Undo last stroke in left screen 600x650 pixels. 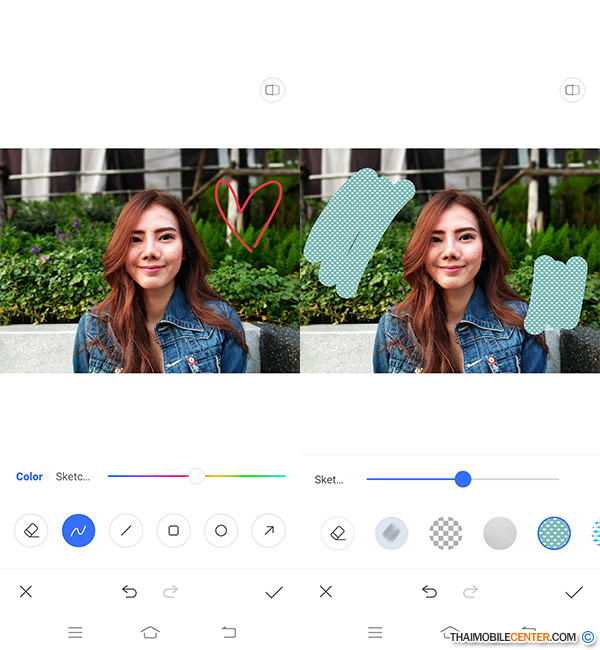(x=129, y=592)
